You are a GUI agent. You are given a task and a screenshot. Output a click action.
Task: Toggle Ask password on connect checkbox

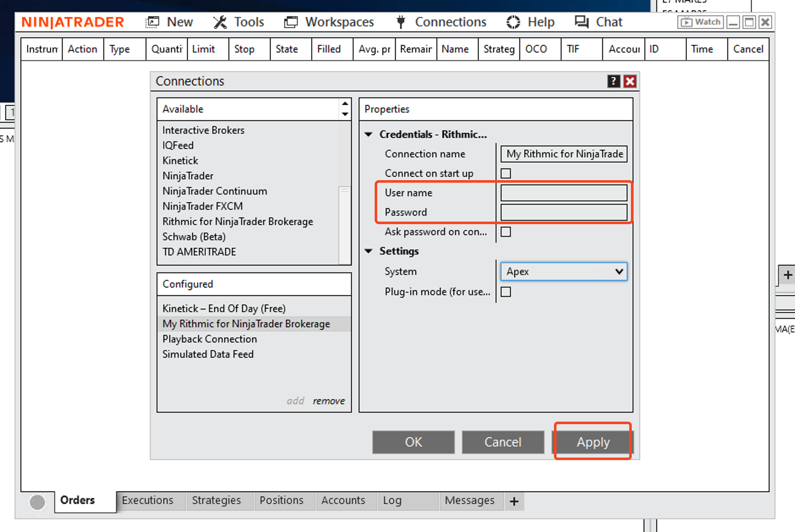(x=506, y=232)
